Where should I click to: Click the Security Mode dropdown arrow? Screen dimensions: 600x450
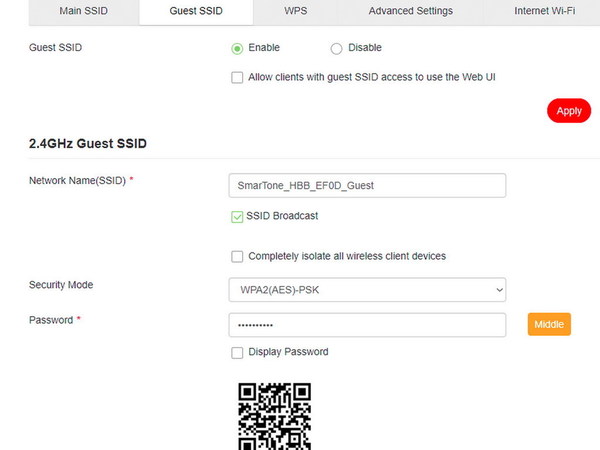(x=499, y=290)
